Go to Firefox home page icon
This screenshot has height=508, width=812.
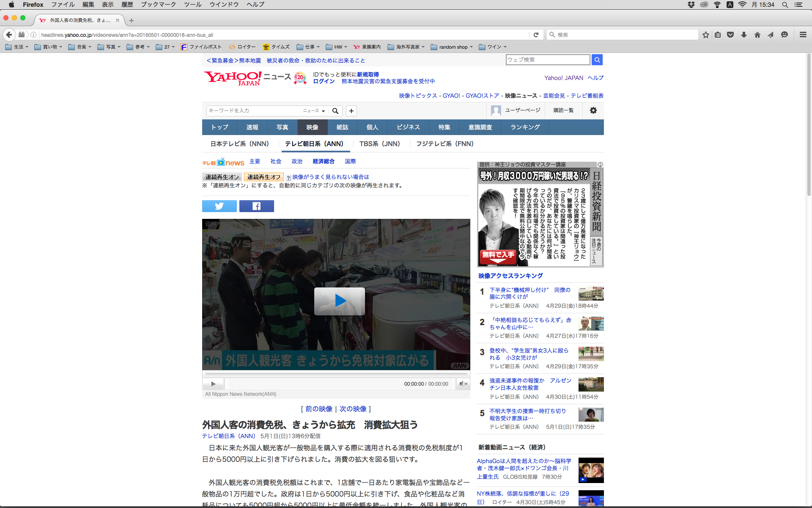tap(757, 35)
